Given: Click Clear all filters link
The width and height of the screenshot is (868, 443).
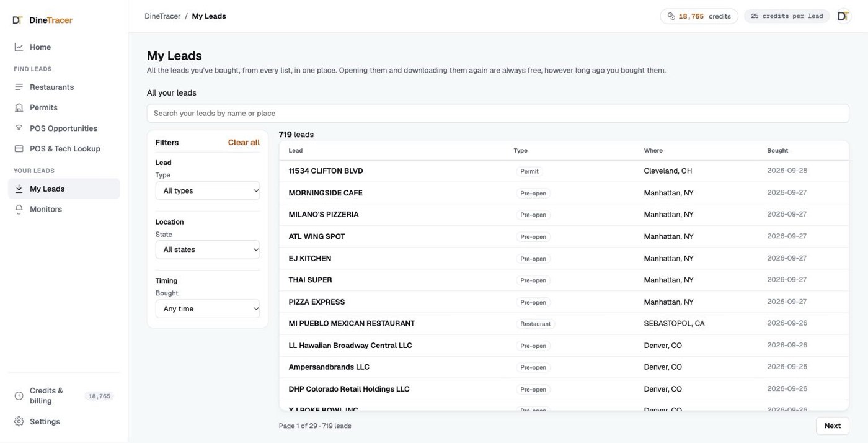Looking at the screenshot, I should click(244, 142).
